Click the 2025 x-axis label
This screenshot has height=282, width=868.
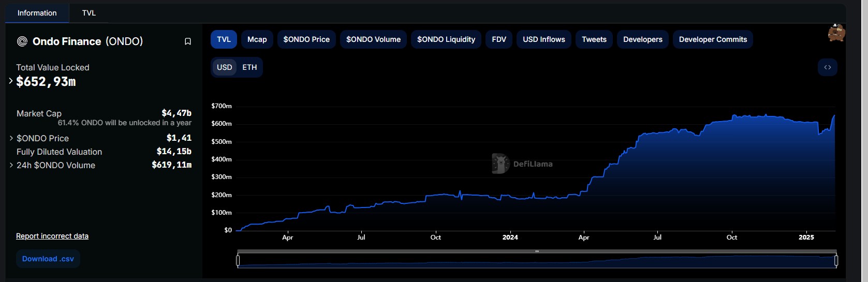[806, 238]
